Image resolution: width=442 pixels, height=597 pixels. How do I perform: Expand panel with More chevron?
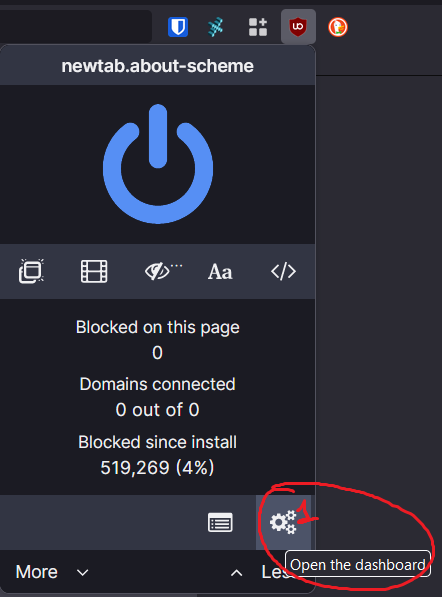click(83, 572)
